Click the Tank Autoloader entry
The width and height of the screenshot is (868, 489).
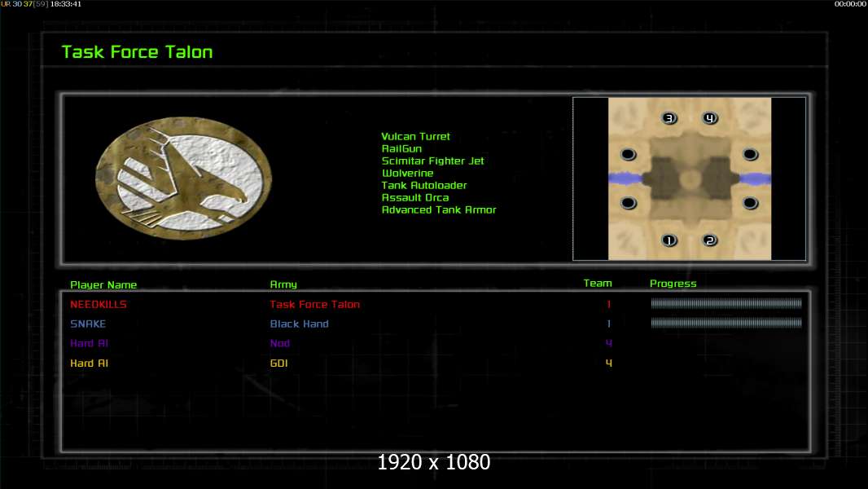tap(424, 185)
